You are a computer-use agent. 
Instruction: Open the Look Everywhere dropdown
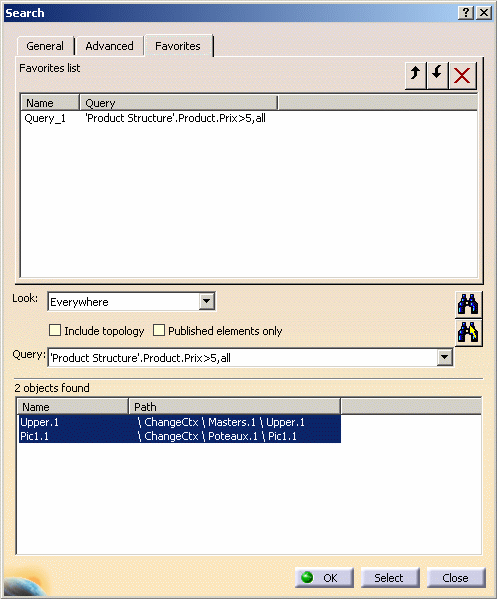[207, 301]
